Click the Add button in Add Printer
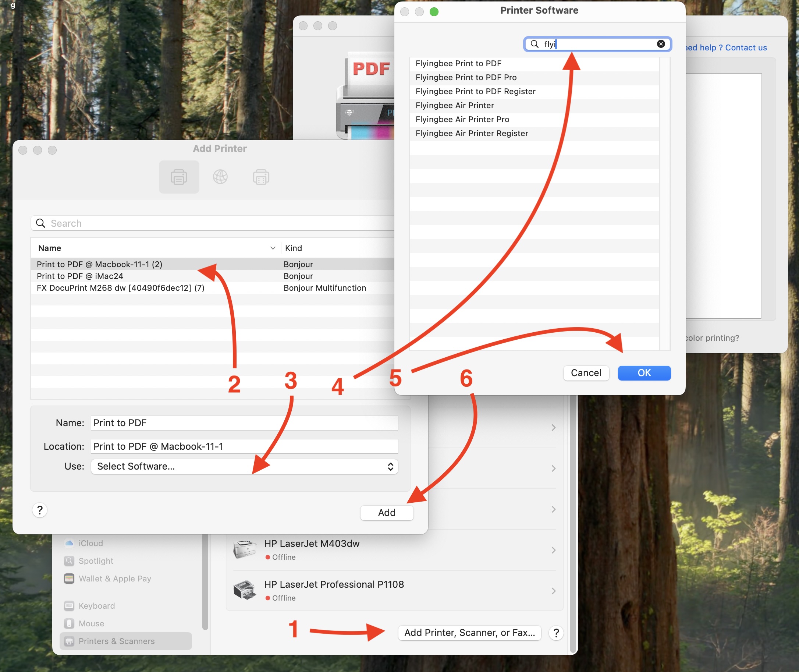 click(x=387, y=513)
